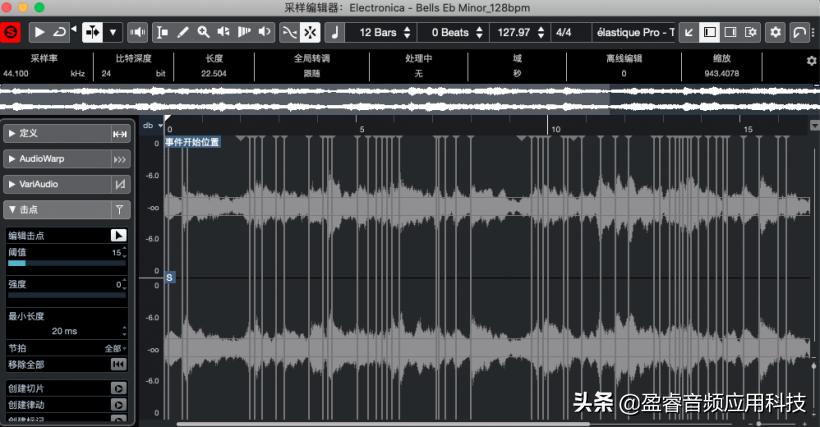Viewport: 820px width, 427px height.
Task: Click the S snap point marker
Action: tap(169, 277)
